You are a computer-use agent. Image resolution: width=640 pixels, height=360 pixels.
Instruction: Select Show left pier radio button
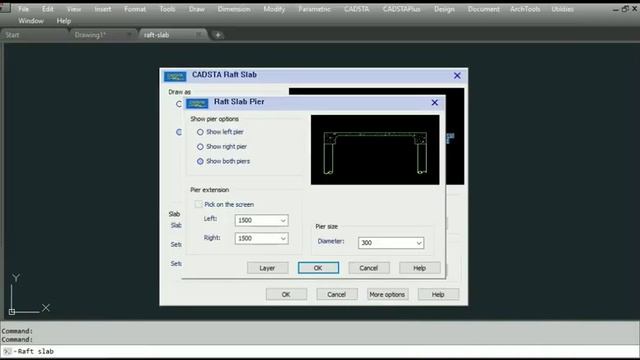[200, 132]
